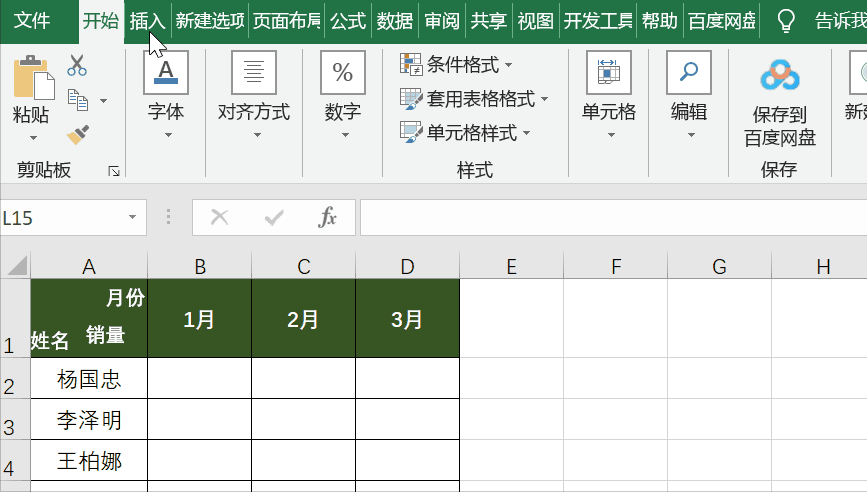
Task: Click the 保存到百度网盘 cloud icon
Action: click(x=780, y=76)
